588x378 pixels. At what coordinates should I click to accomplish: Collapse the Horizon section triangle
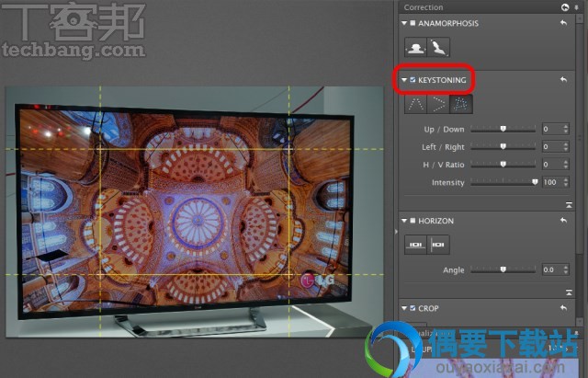pos(404,221)
